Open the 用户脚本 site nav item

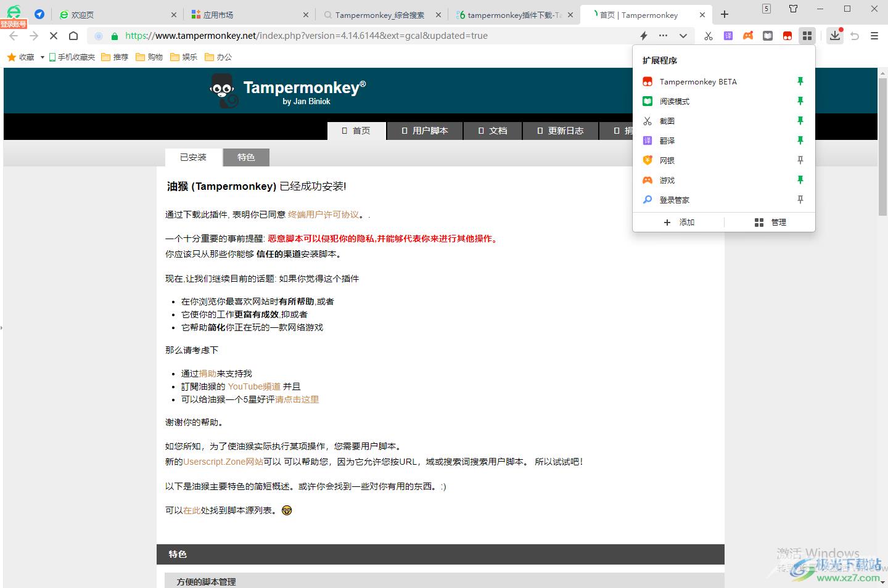click(425, 131)
